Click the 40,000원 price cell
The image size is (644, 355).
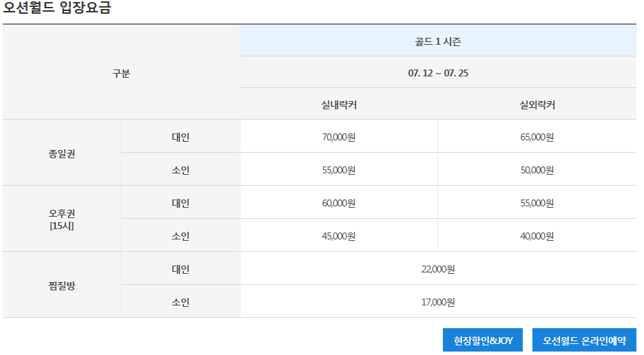537,236
